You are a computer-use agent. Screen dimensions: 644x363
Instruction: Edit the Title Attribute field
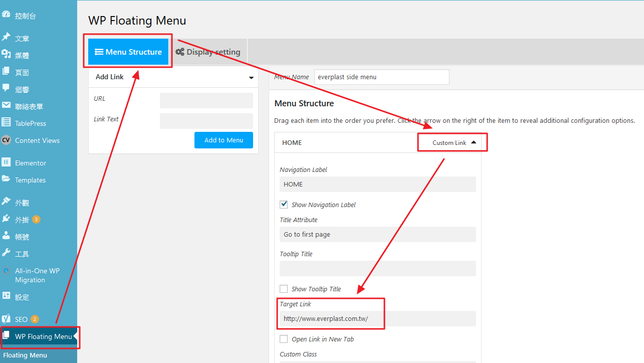click(x=377, y=234)
